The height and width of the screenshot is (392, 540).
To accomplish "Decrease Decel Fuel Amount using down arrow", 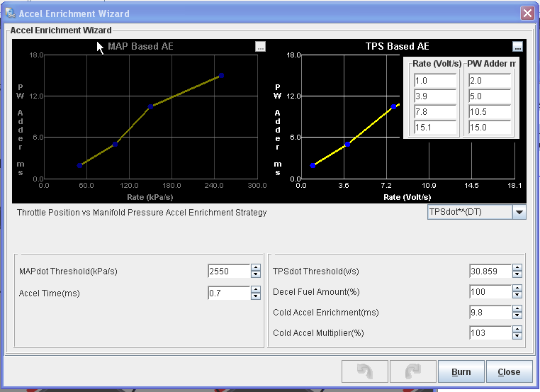I will click(517, 296).
